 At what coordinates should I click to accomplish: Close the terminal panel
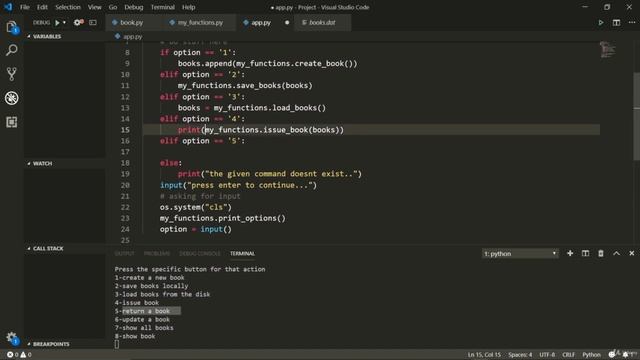click(632, 253)
